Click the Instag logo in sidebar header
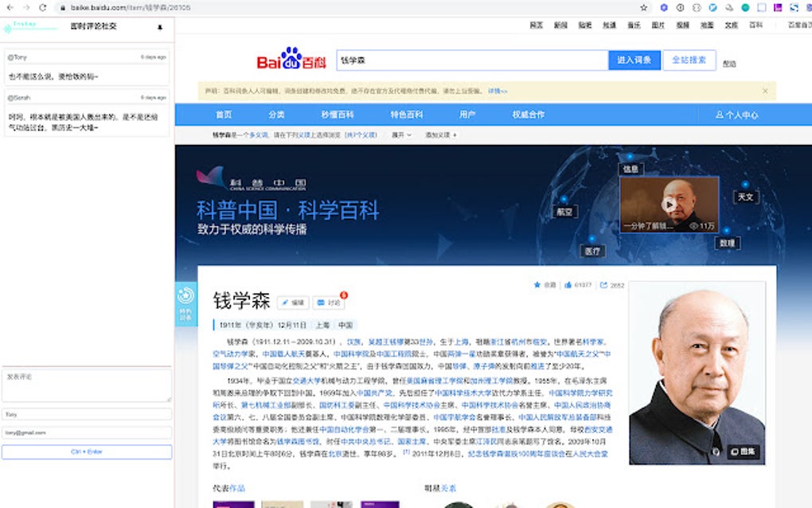Viewport: 812px width, 508px height. pos(30,26)
